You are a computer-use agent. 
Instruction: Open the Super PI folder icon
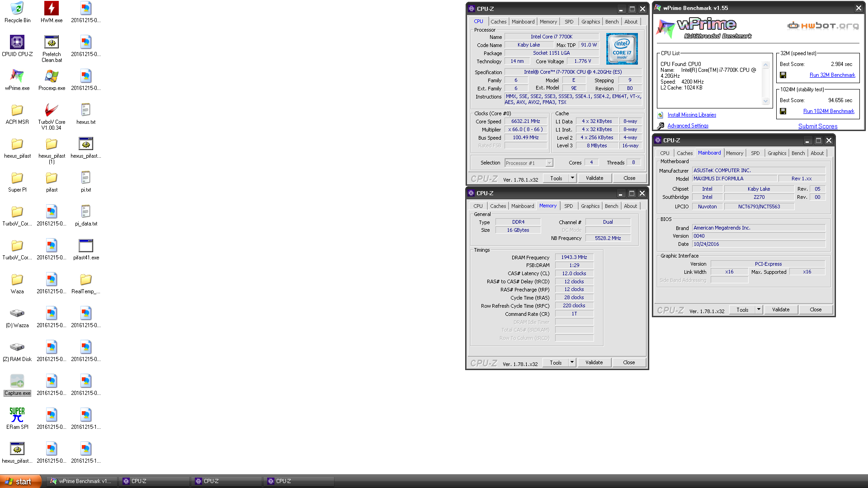(x=17, y=182)
